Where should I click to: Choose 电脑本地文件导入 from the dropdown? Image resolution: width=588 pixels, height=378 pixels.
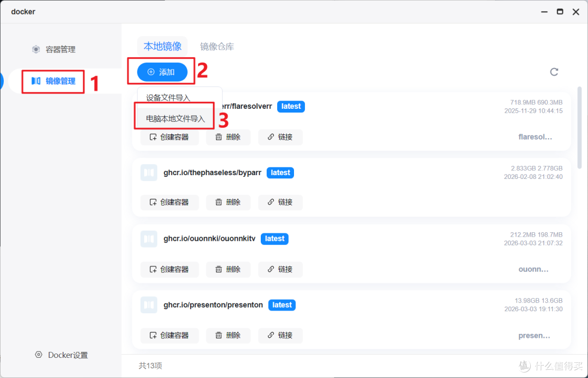click(x=175, y=119)
